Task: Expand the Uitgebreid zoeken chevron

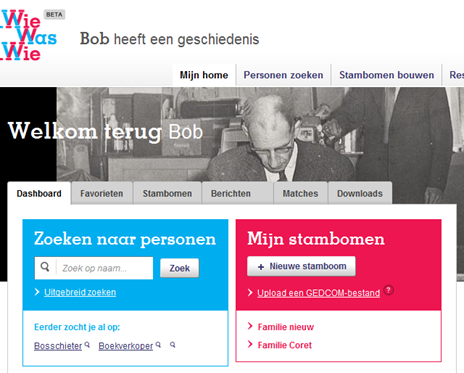Action: [x=37, y=292]
